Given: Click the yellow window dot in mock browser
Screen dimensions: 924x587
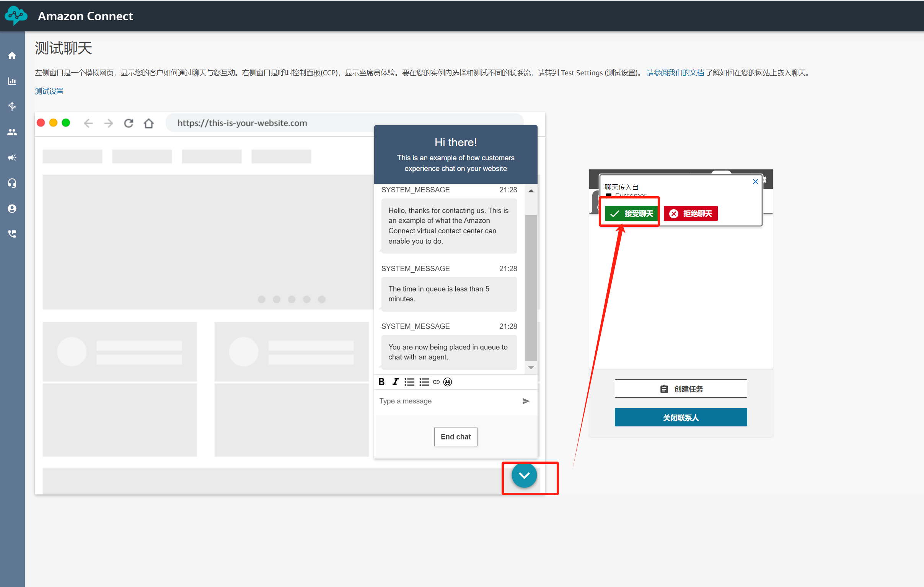Looking at the screenshot, I should click(53, 123).
